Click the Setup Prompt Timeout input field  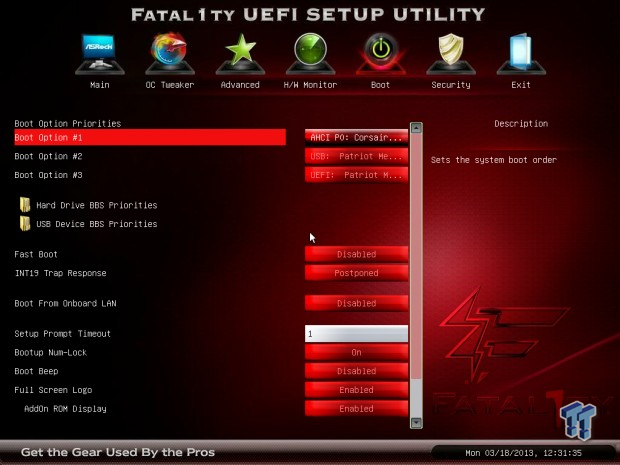[356, 334]
